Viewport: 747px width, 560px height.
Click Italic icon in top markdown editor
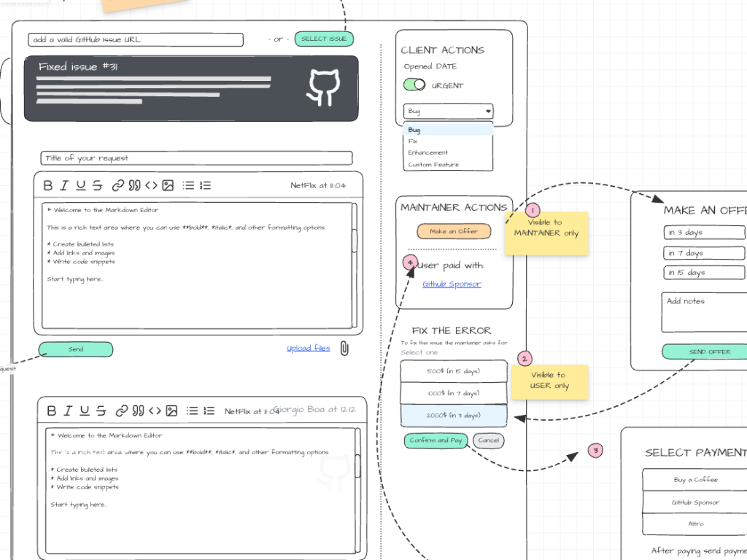point(64,185)
